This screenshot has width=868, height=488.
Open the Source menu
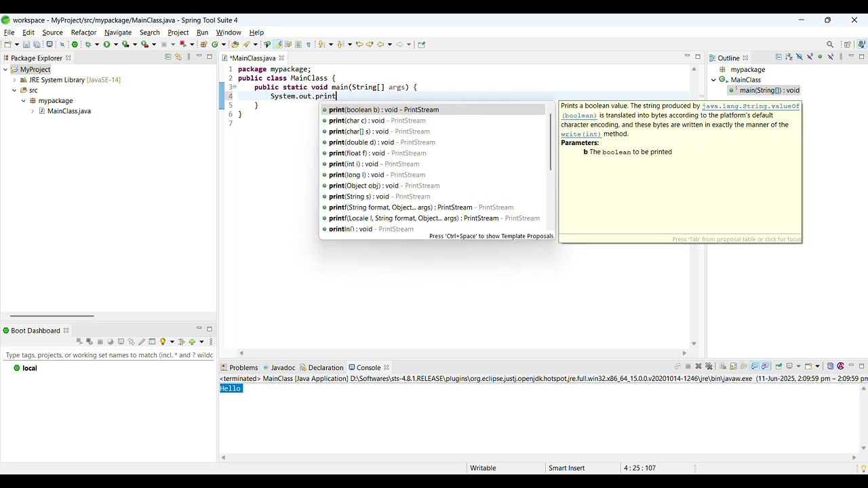click(x=52, y=33)
